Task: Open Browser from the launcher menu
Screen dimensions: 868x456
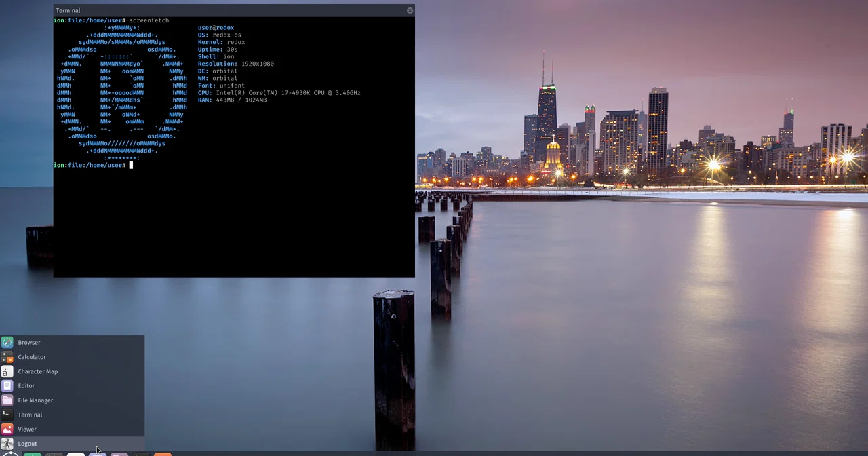Action: pyautogui.click(x=72, y=343)
